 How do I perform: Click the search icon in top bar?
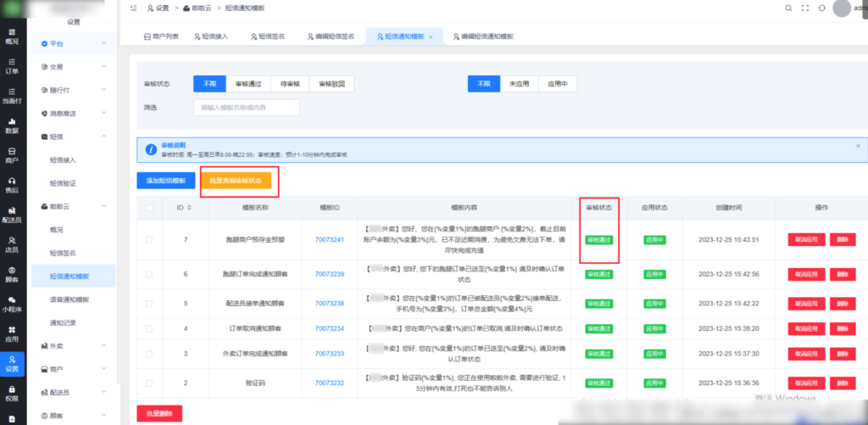click(788, 8)
